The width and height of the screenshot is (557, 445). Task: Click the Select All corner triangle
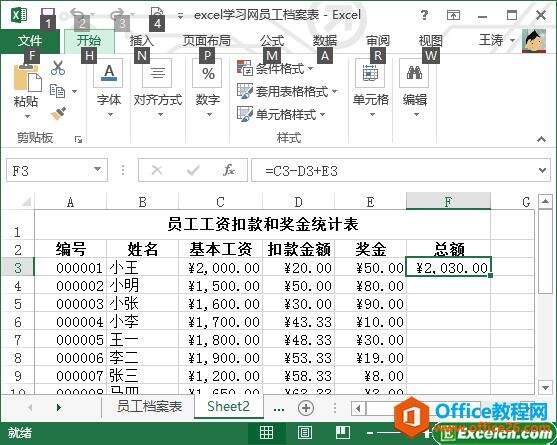click(27, 202)
